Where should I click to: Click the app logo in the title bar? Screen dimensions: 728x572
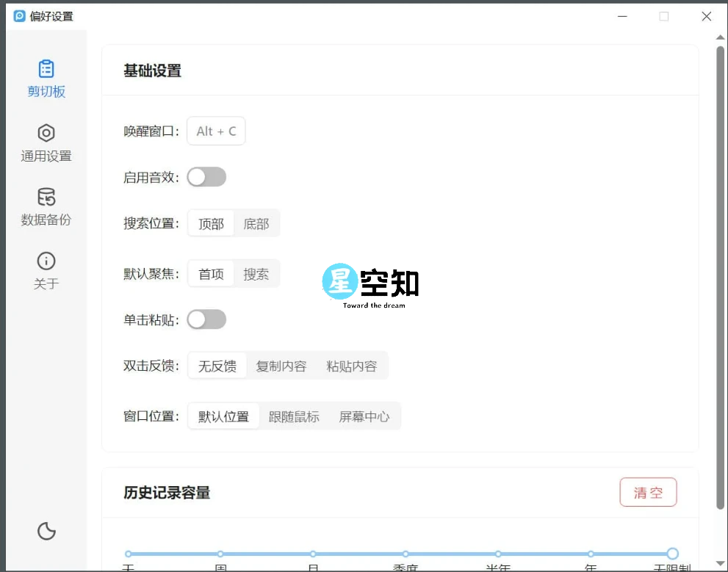(18, 15)
